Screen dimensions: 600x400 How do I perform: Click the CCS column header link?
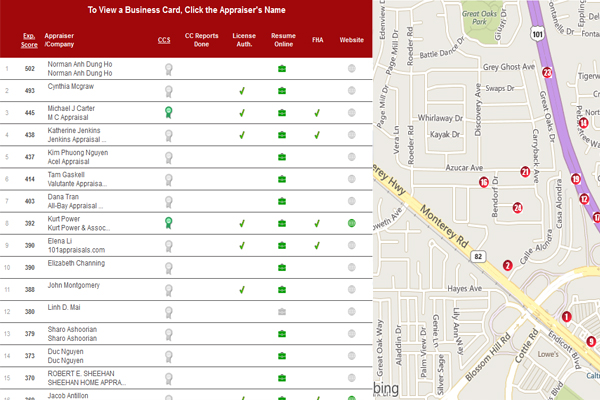(164, 40)
